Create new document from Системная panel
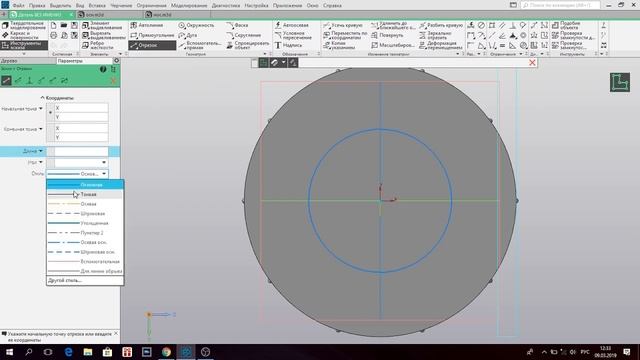The height and width of the screenshot is (360, 640). [53, 25]
